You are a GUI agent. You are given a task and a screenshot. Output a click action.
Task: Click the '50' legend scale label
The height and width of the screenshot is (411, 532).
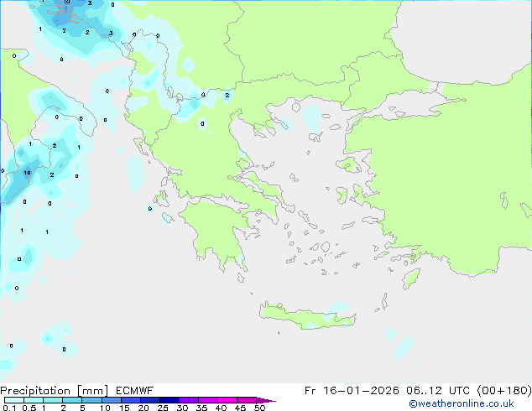[x=260, y=408]
